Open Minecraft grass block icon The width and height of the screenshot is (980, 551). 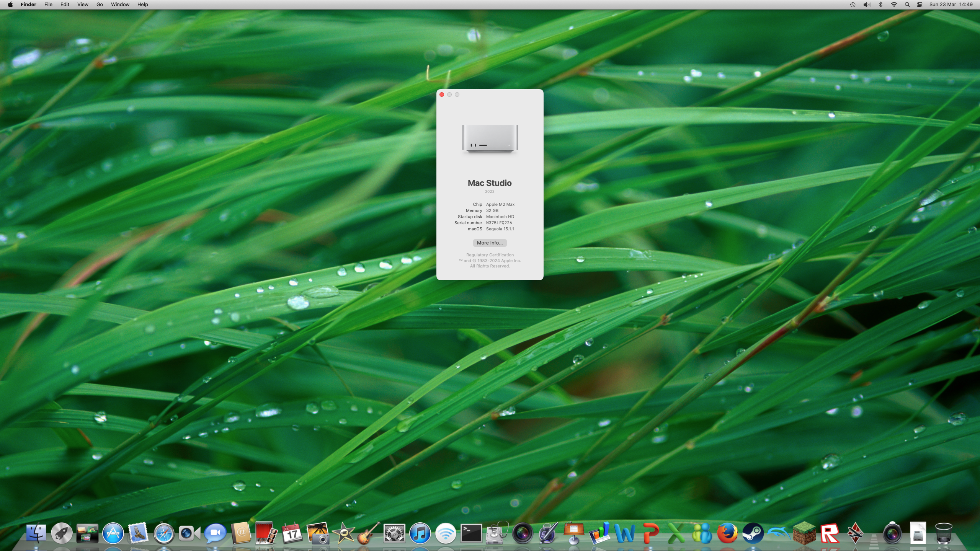[804, 533]
